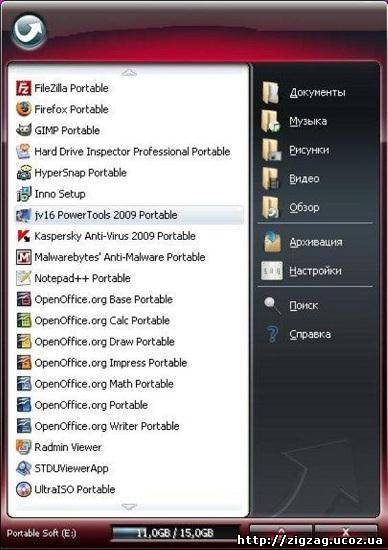
Task: Launch Notepad++ Portable
Action: pyautogui.click(x=129, y=278)
